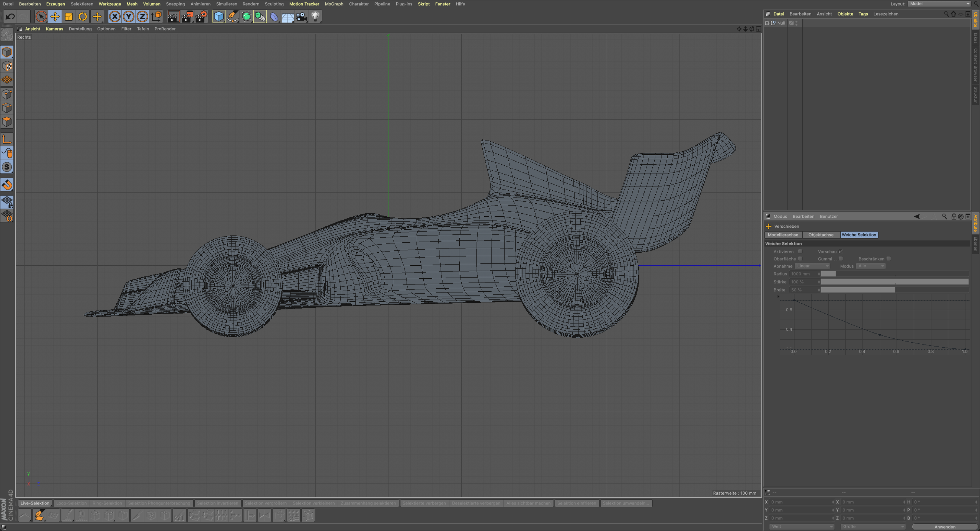The image size is (980, 531).
Task: Enable the Aktivieren checkbox
Action: (800, 251)
